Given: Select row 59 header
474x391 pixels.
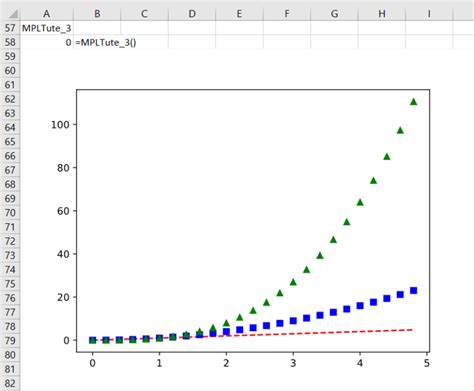Looking at the screenshot, I should point(10,56).
